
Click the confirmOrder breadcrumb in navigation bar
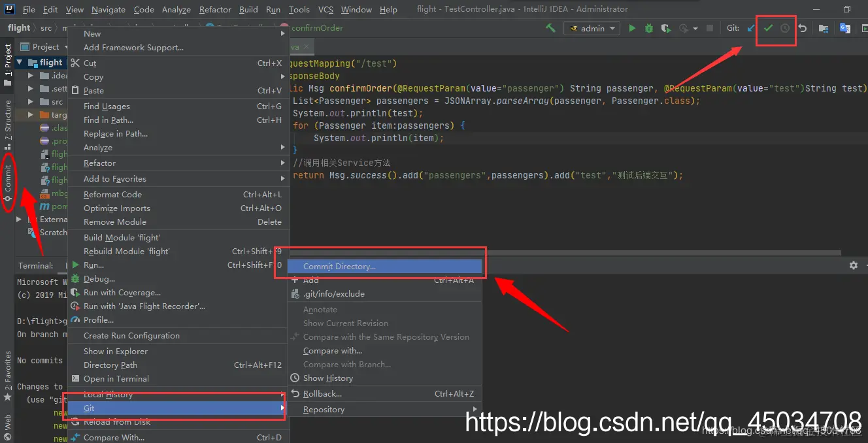coord(317,28)
